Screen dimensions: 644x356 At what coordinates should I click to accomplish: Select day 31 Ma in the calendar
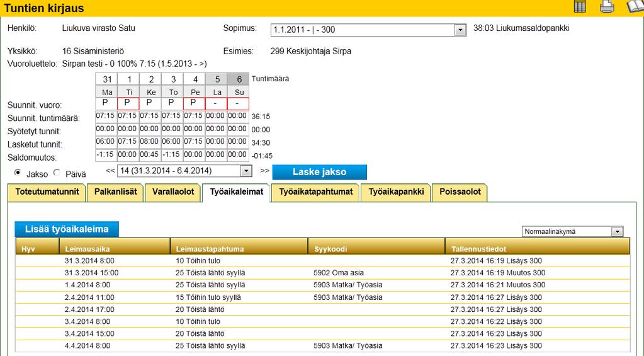107,79
